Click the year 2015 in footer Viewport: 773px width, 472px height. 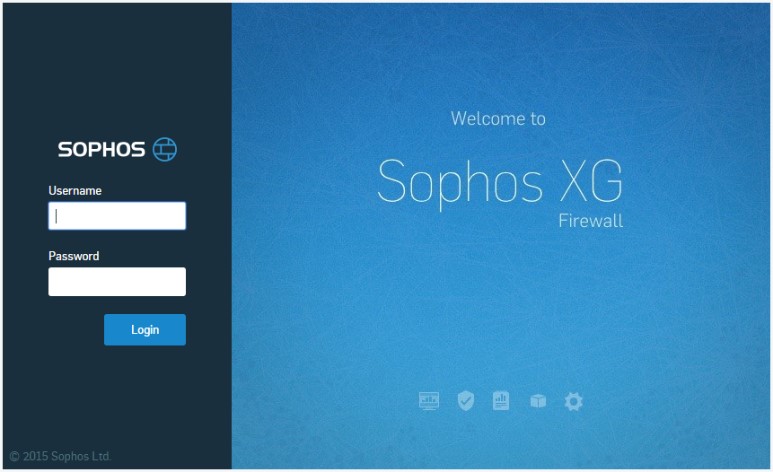click(35, 456)
